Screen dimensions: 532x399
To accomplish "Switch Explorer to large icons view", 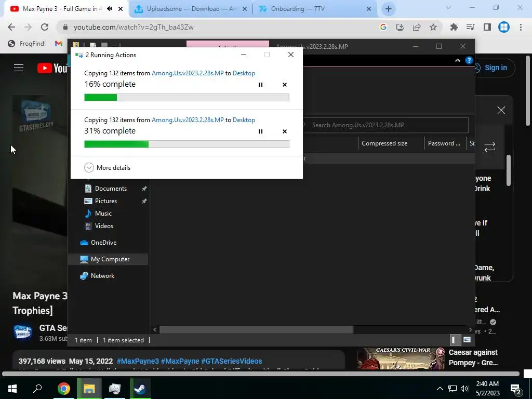I will [x=467, y=340].
